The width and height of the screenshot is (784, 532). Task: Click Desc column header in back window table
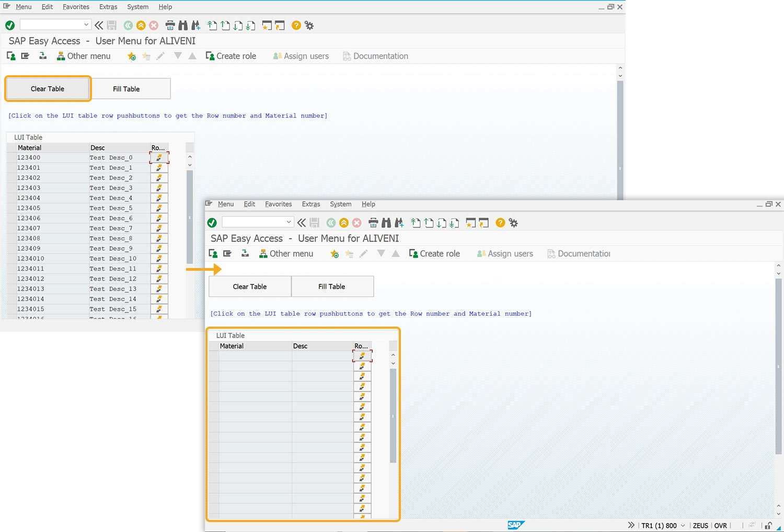coord(119,148)
